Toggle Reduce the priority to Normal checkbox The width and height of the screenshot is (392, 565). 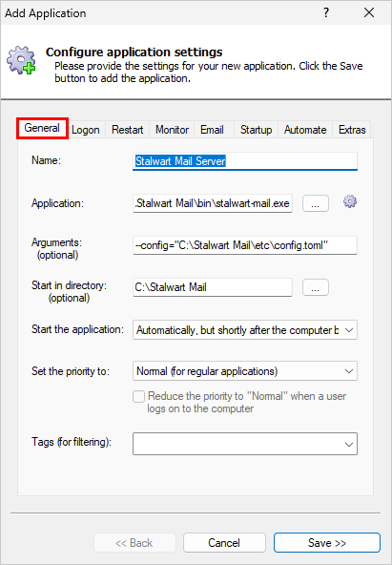138,396
